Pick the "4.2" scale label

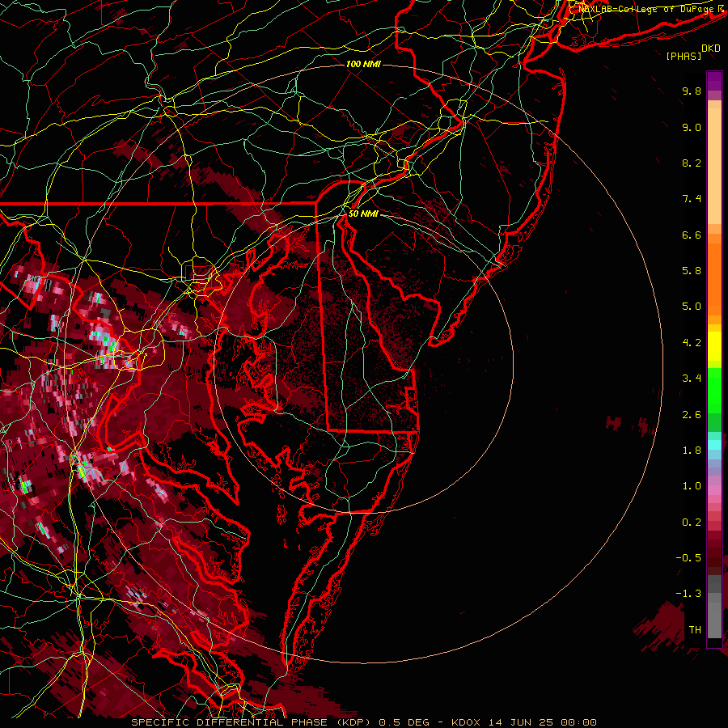[692, 343]
